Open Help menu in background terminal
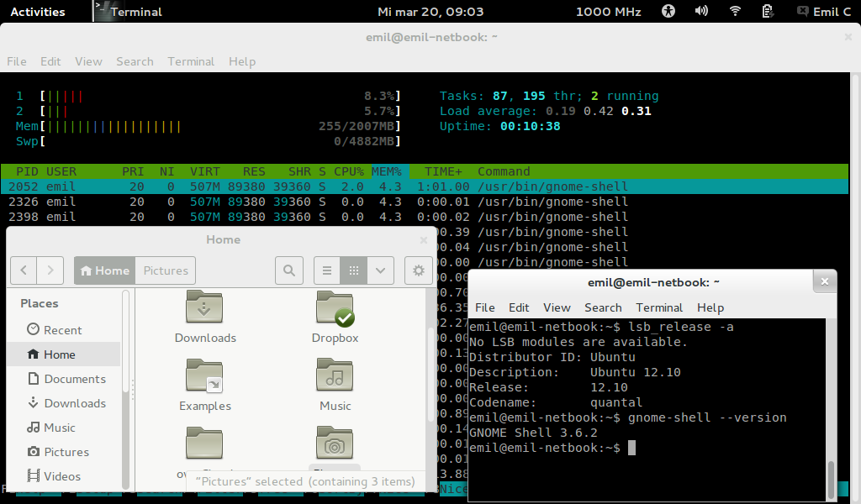This screenshot has width=861, height=504. pos(242,61)
